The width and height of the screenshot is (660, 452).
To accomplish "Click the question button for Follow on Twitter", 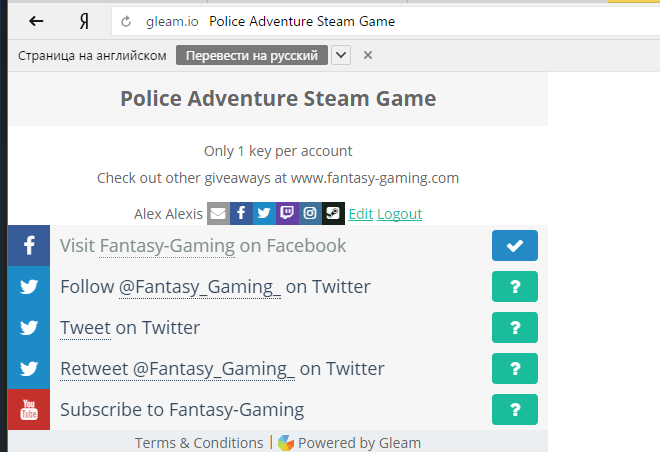I will click(515, 287).
